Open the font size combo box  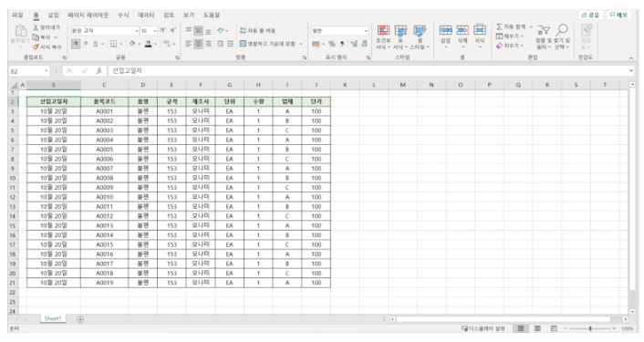pyautogui.click(x=149, y=31)
